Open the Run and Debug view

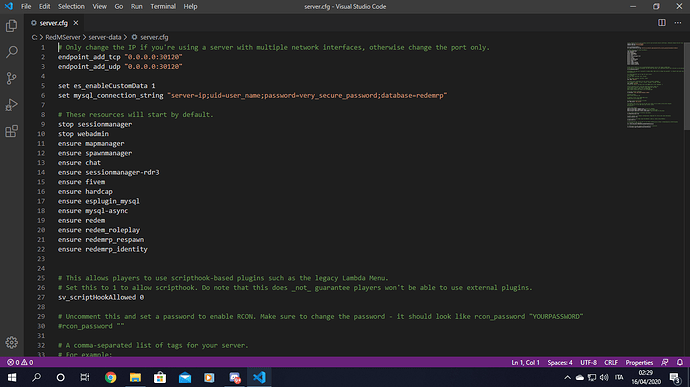11,105
